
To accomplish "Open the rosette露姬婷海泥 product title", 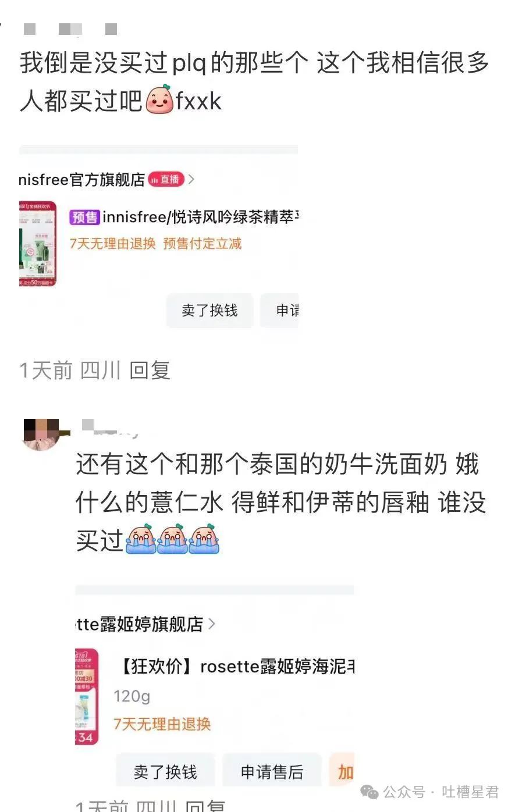I will (x=236, y=666).
